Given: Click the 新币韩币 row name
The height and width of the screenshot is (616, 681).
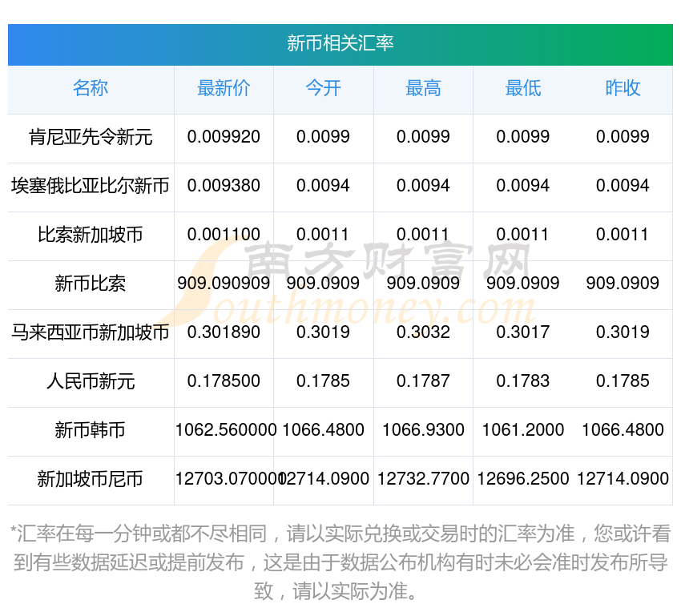Looking at the screenshot, I should coord(91,430).
